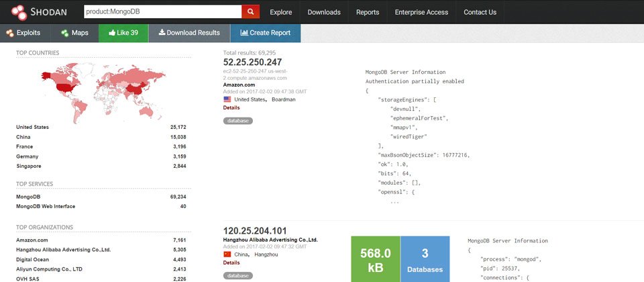The image size is (644, 282).
Task: Filter by Germany country
Action: pos(27,156)
